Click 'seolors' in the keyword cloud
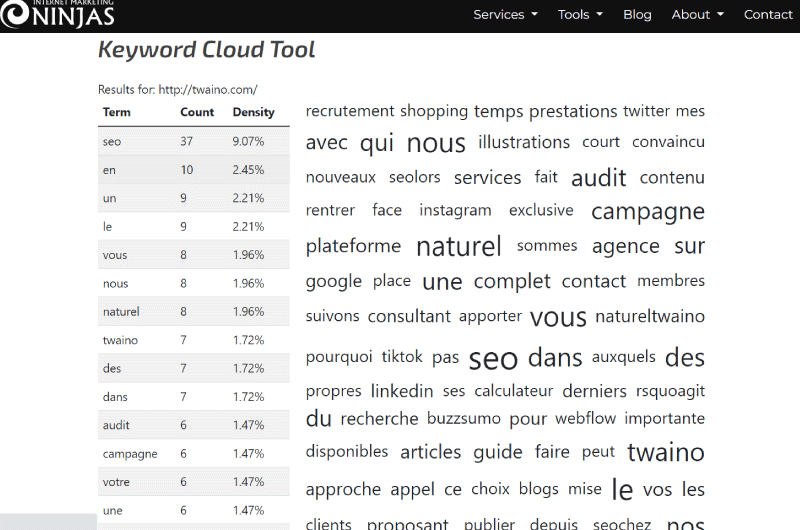The width and height of the screenshot is (800, 530). click(x=414, y=177)
